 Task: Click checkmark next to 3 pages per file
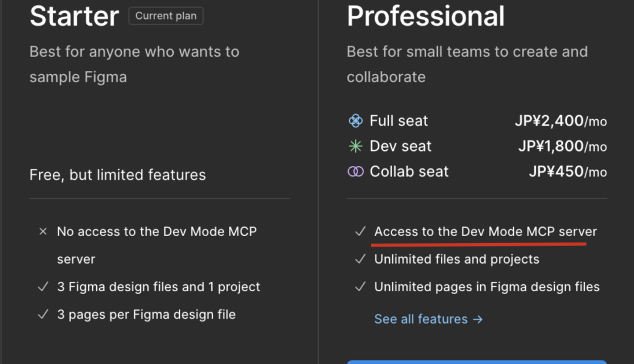(43, 314)
